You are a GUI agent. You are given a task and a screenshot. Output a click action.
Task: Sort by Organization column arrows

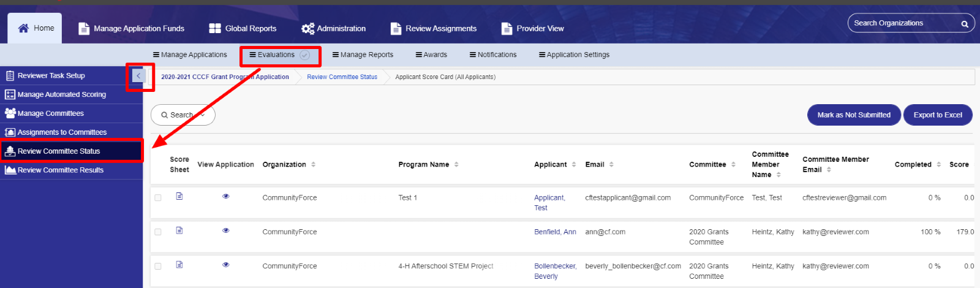click(x=313, y=164)
